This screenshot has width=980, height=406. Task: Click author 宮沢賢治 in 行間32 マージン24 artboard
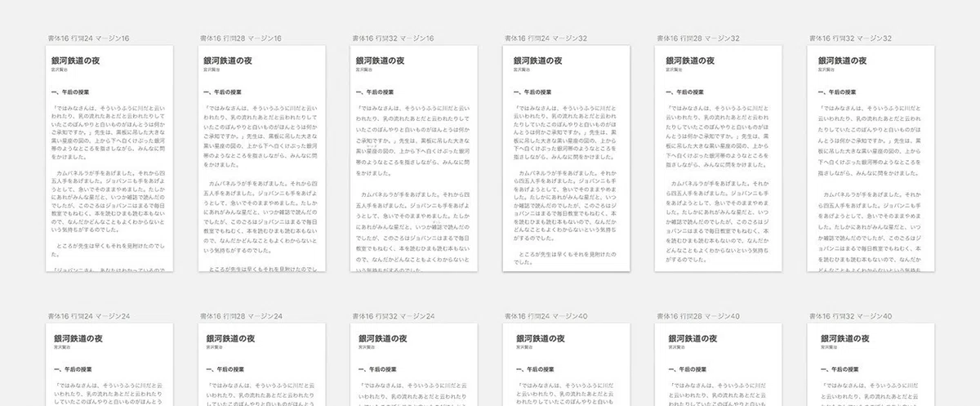point(367,348)
